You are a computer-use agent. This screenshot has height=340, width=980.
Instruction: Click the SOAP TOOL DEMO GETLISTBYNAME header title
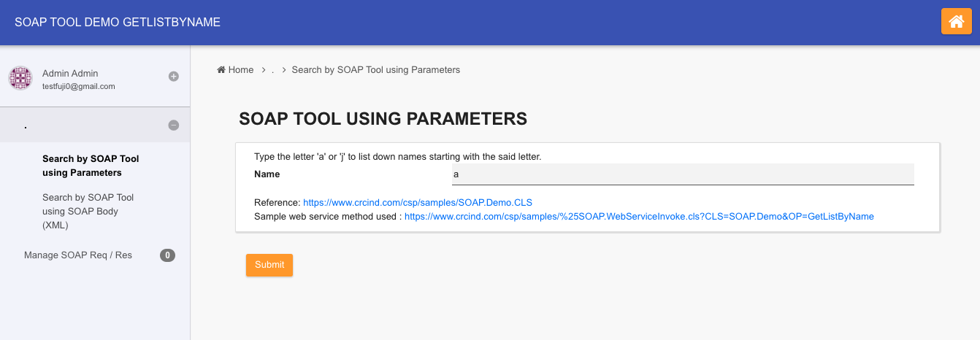[x=118, y=23]
